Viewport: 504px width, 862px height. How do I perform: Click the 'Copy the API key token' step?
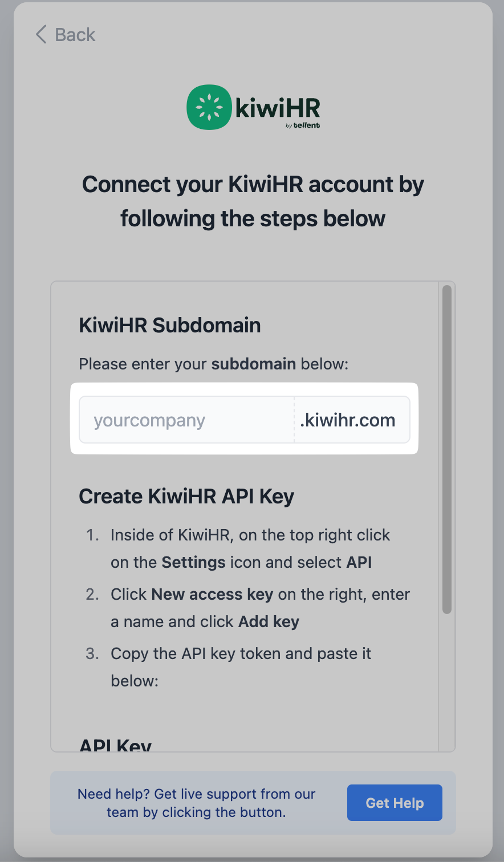[x=241, y=653]
